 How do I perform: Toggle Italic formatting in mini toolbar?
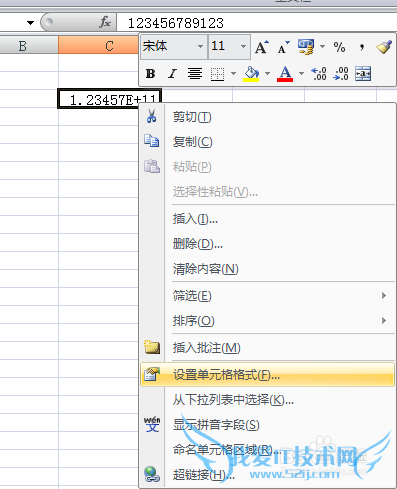tap(172, 73)
